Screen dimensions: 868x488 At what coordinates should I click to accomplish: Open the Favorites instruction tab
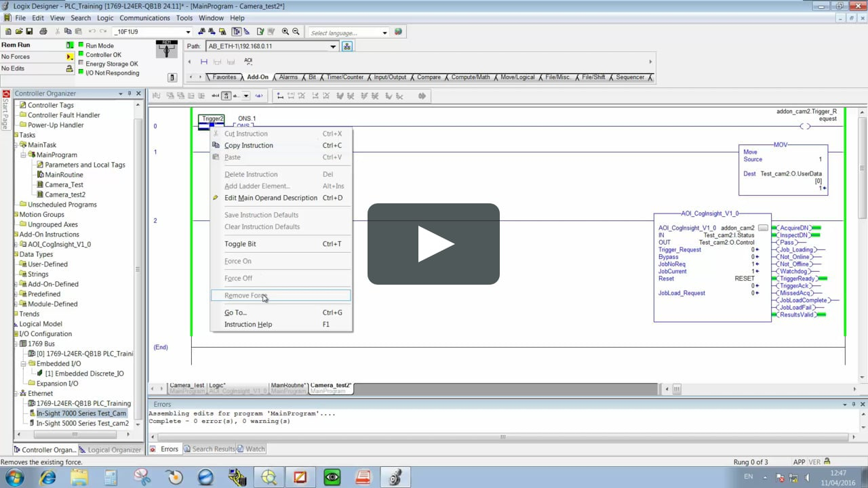pos(224,77)
